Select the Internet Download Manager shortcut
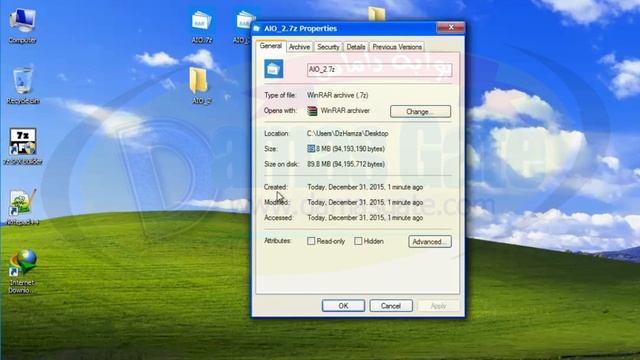The height and width of the screenshot is (360, 640). (23, 271)
